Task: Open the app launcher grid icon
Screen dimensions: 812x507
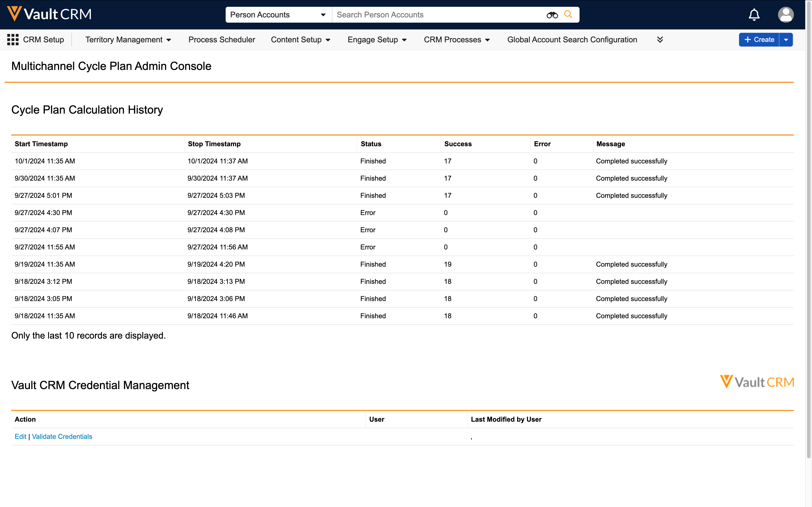Action: pyautogui.click(x=13, y=40)
